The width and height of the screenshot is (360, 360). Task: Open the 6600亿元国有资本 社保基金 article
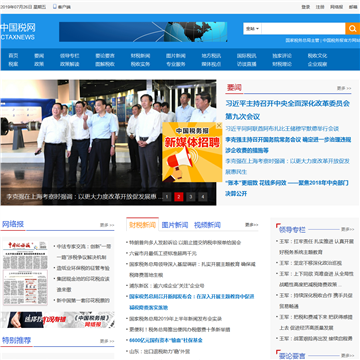click(166, 340)
